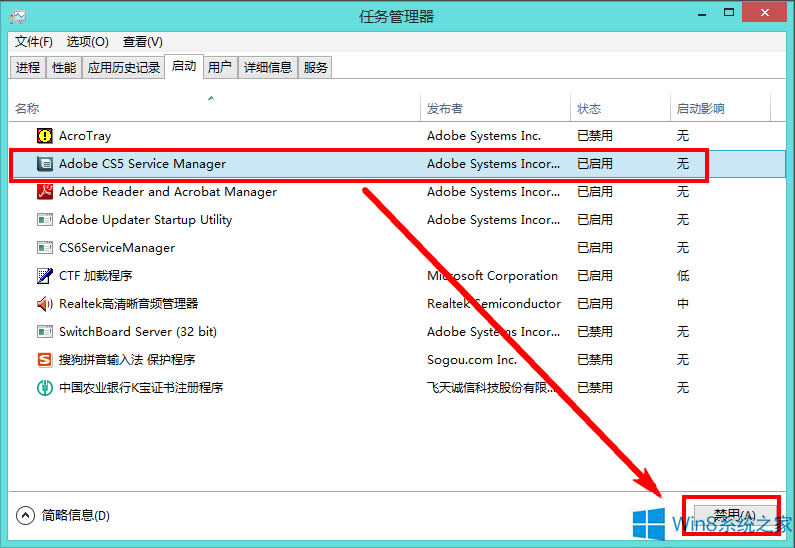Viewport: 795px width, 548px height.
Task: Select Adobe CS5 Service Manager entry
Action: [x=142, y=164]
